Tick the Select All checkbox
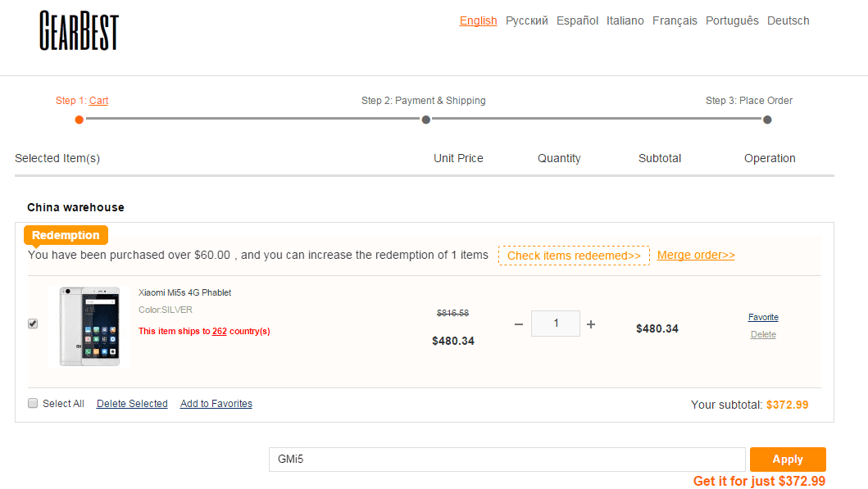This screenshot has height=489, width=868. coord(33,403)
